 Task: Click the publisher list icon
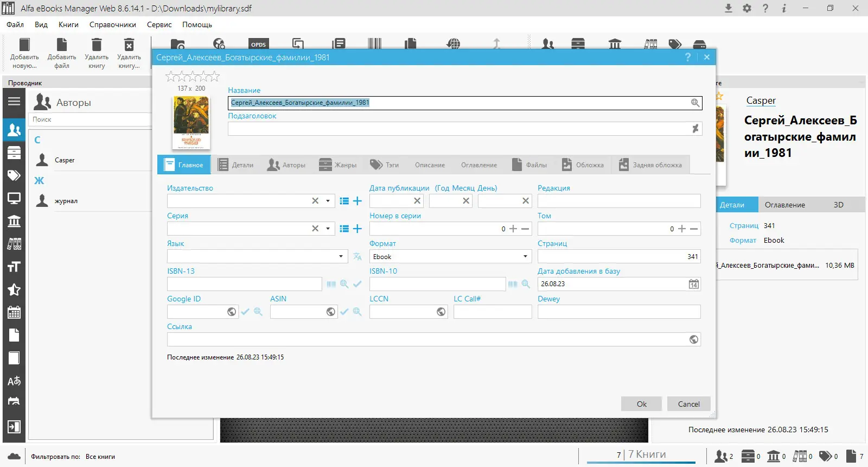344,201
